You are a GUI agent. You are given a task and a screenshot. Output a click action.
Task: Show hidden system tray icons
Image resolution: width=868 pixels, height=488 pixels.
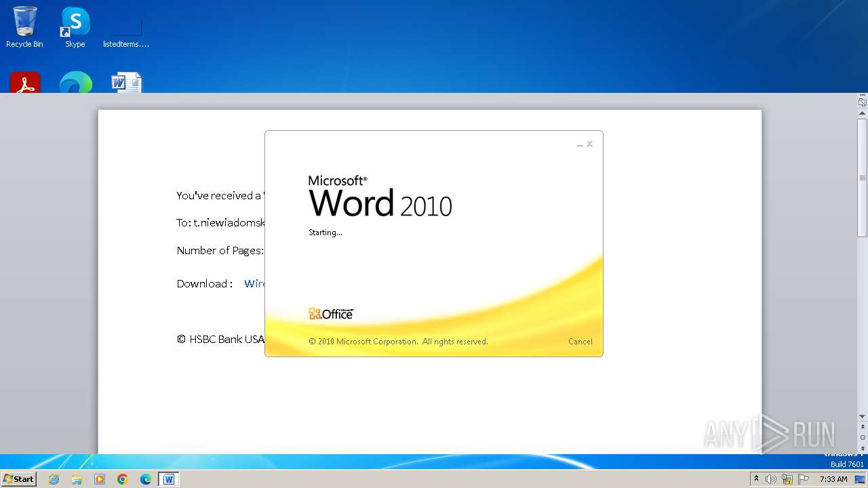coord(756,479)
